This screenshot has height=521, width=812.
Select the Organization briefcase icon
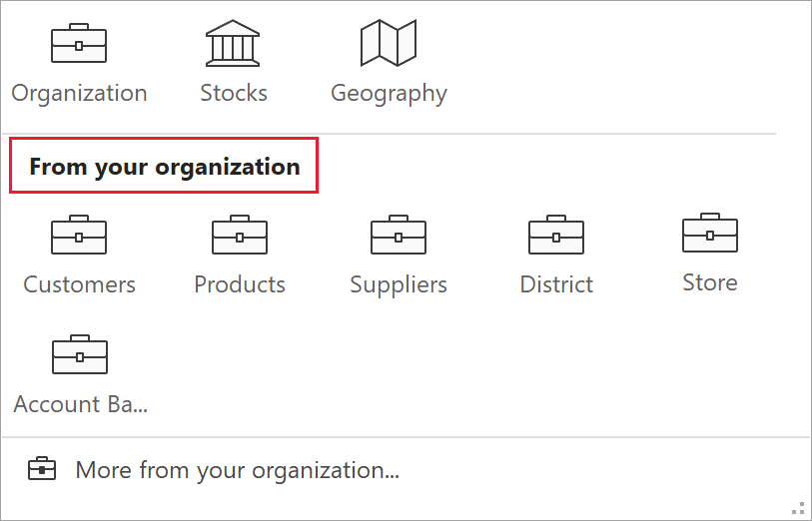click(79, 43)
